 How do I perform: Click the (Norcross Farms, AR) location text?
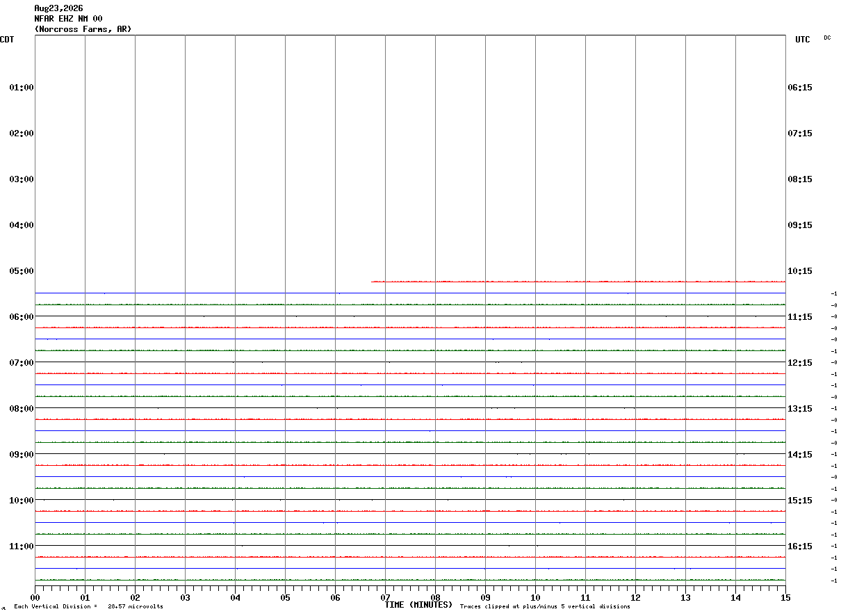tap(83, 29)
